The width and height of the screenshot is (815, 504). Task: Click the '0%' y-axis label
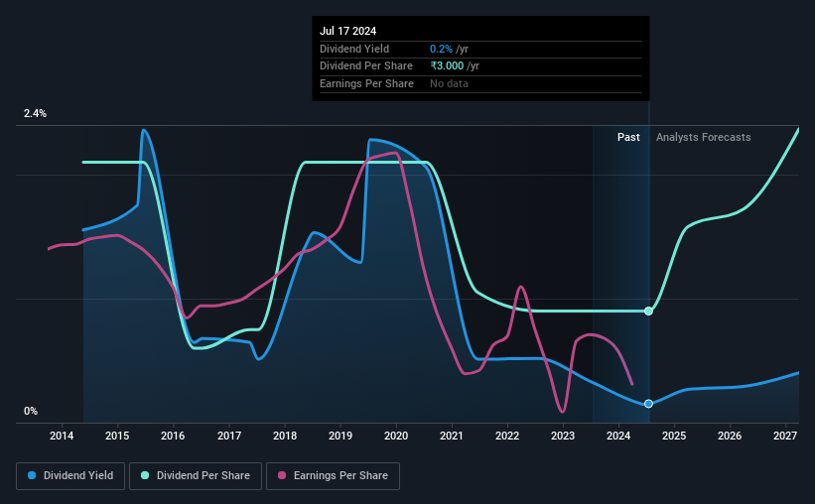pos(31,411)
